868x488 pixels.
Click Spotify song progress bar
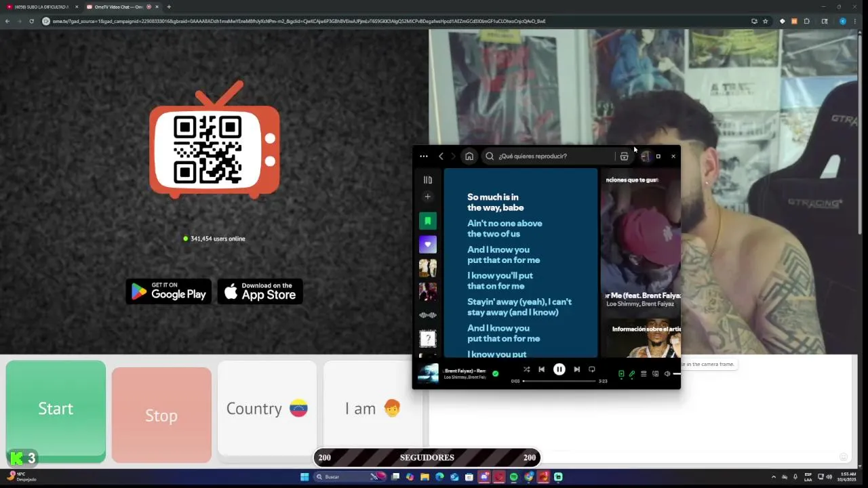click(559, 381)
